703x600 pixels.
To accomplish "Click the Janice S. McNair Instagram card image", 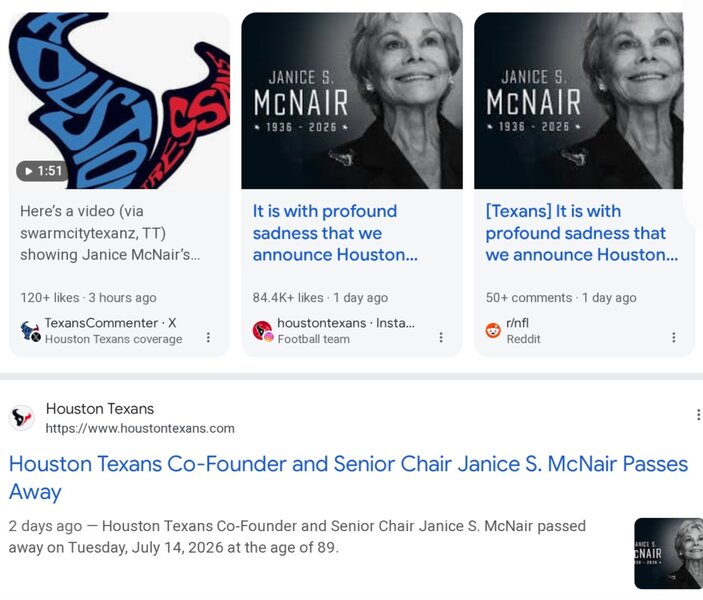I will click(352, 100).
